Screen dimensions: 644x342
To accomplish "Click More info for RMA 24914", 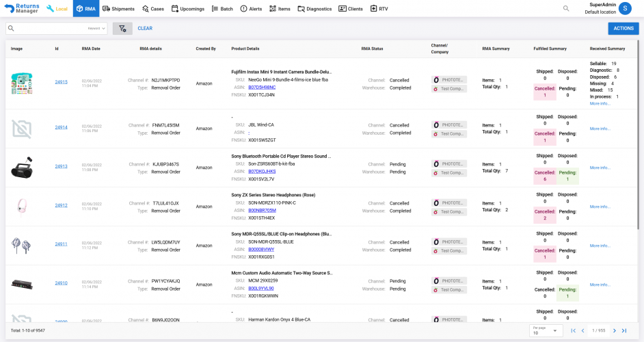I will tap(600, 129).
